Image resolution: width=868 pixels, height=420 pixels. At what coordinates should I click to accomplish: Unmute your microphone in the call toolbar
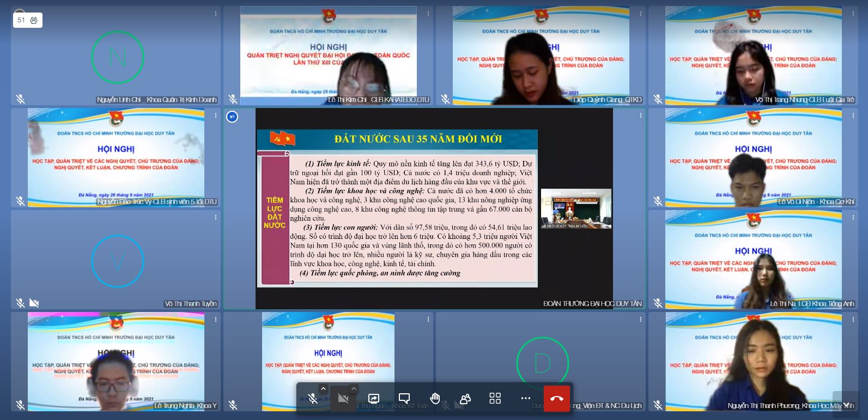pyautogui.click(x=312, y=399)
